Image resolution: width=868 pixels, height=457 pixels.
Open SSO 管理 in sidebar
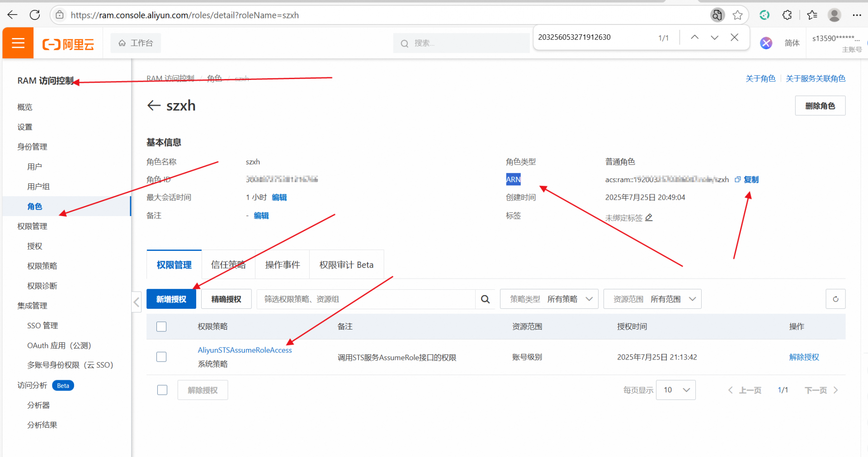tap(42, 325)
